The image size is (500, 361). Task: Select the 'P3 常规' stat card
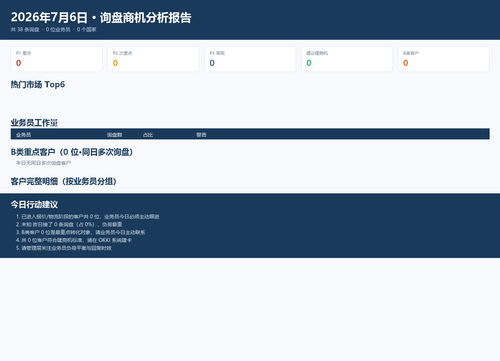click(x=250, y=59)
